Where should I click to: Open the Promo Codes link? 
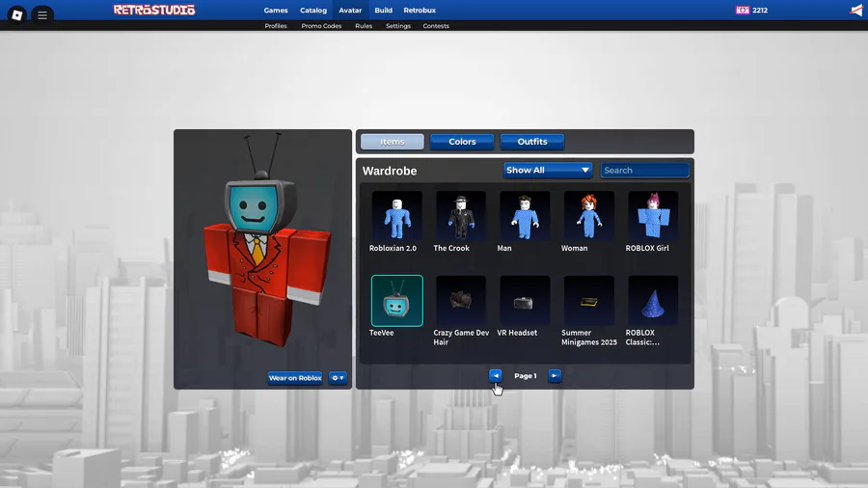321,26
